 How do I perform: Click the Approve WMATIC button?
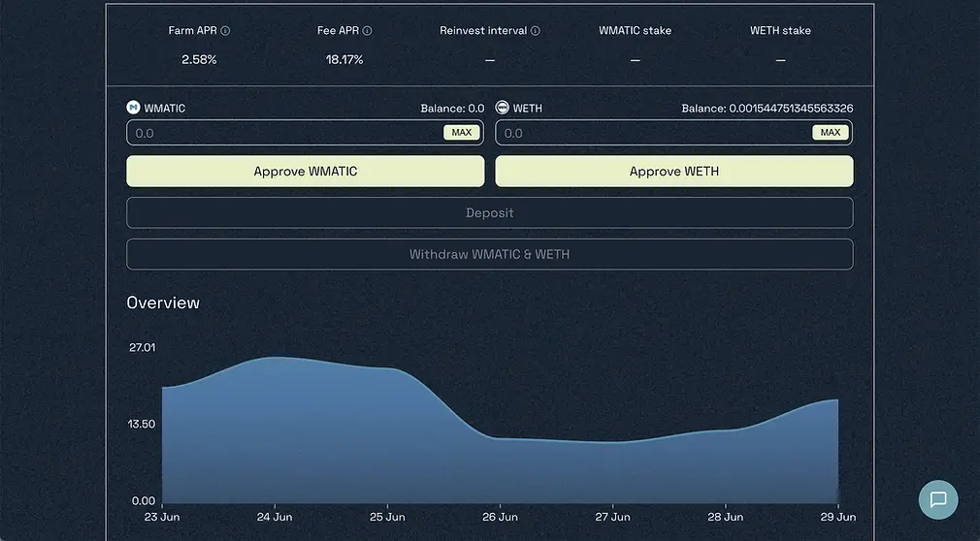tap(305, 172)
